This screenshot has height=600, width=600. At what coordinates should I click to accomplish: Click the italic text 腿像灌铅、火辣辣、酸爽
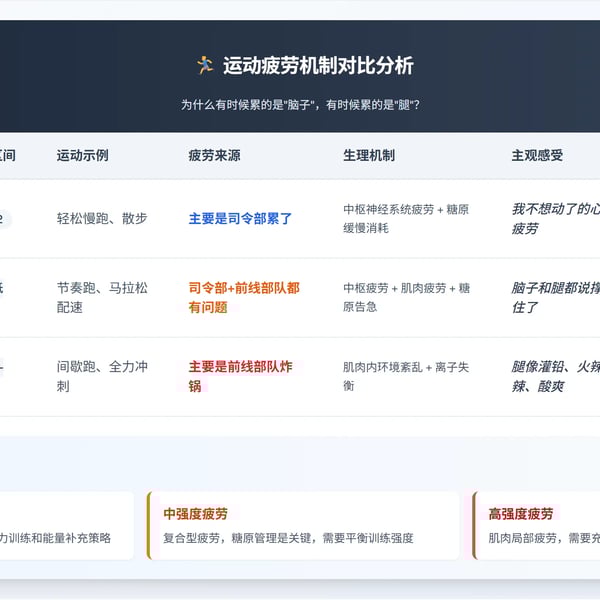pyautogui.click(x=556, y=376)
